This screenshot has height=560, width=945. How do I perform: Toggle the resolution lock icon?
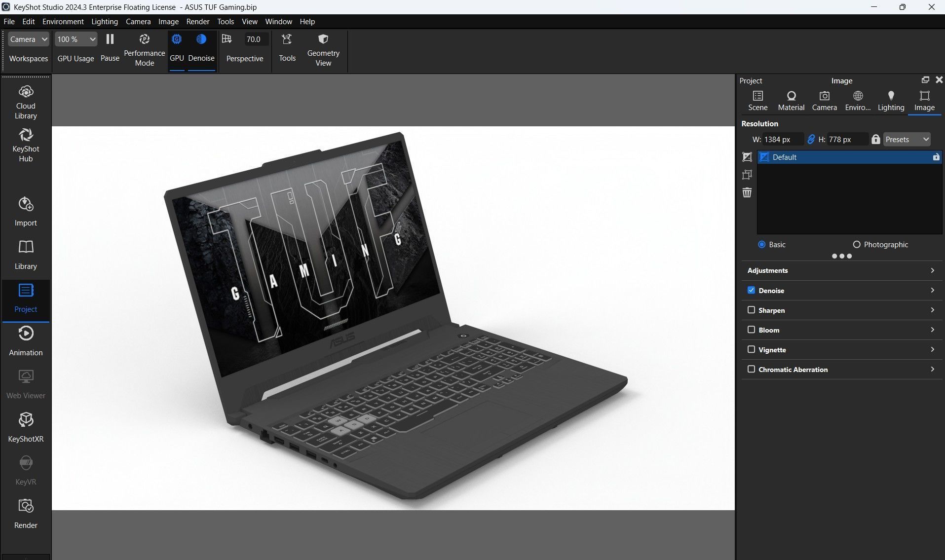pyautogui.click(x=875, y=139)
